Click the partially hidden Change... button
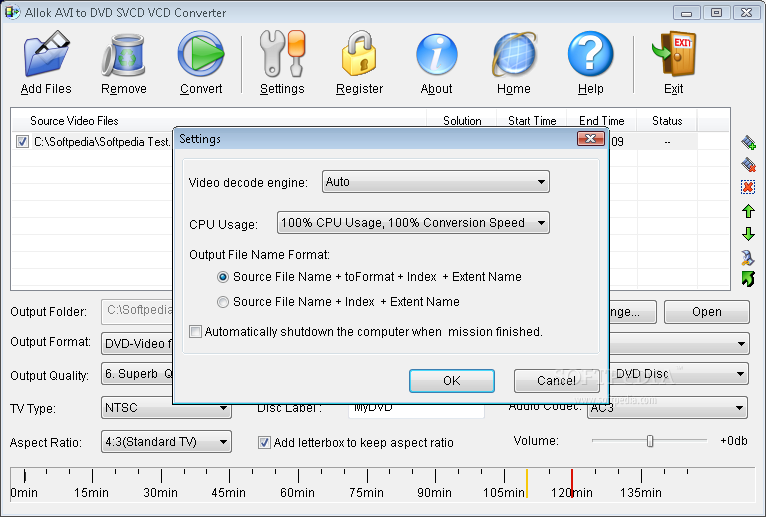The image size is (766, 517). (633, 312)
